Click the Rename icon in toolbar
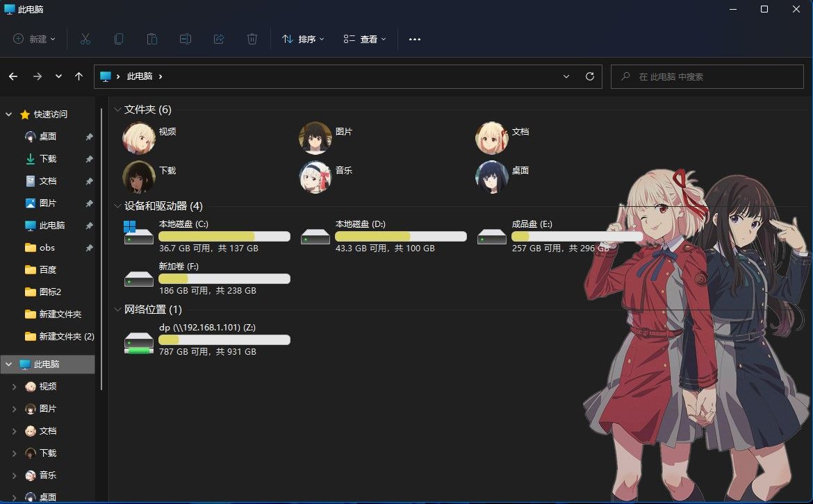813x504 pixels. click(185, 39)
